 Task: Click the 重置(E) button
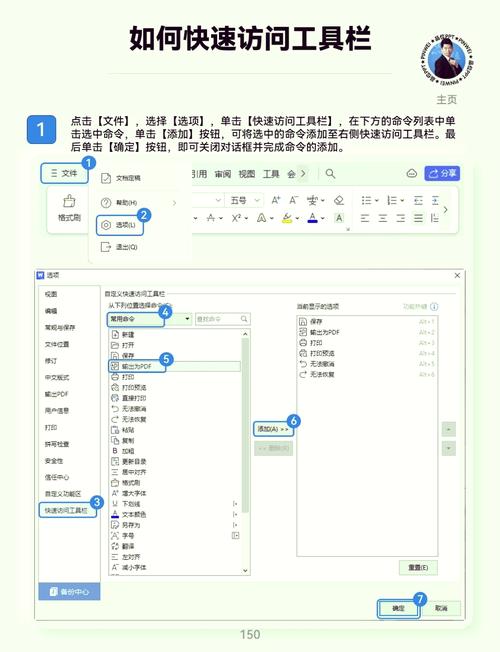(418, 567)
